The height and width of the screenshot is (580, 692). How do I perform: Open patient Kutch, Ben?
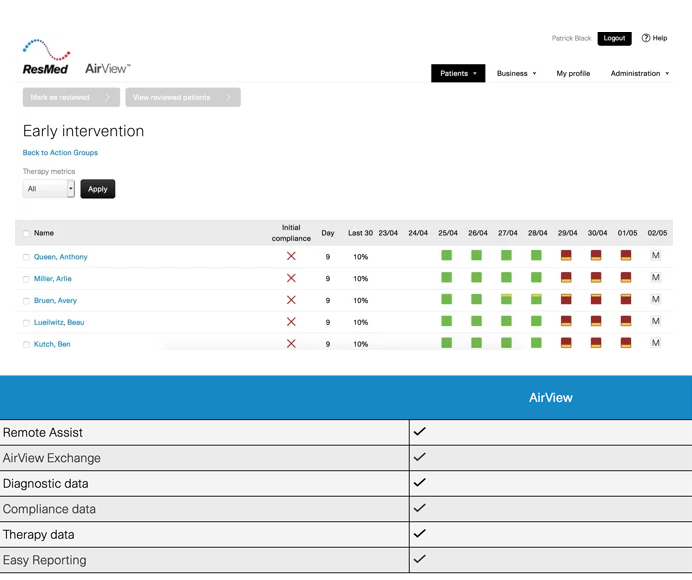click(x=52, y=344)
